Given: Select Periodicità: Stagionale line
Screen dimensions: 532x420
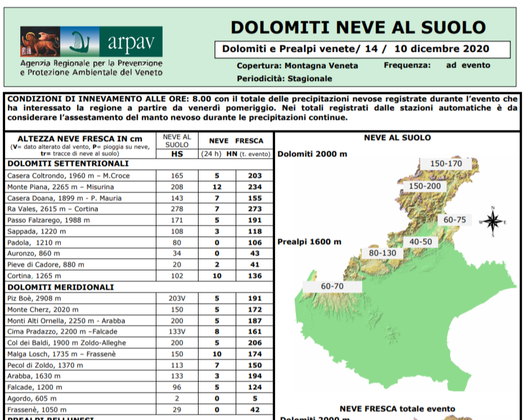Looking at the screenshot, I should (285, 79).
